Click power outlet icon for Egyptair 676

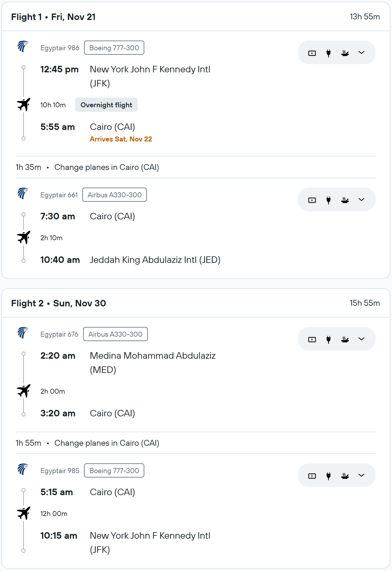[329, 339]
